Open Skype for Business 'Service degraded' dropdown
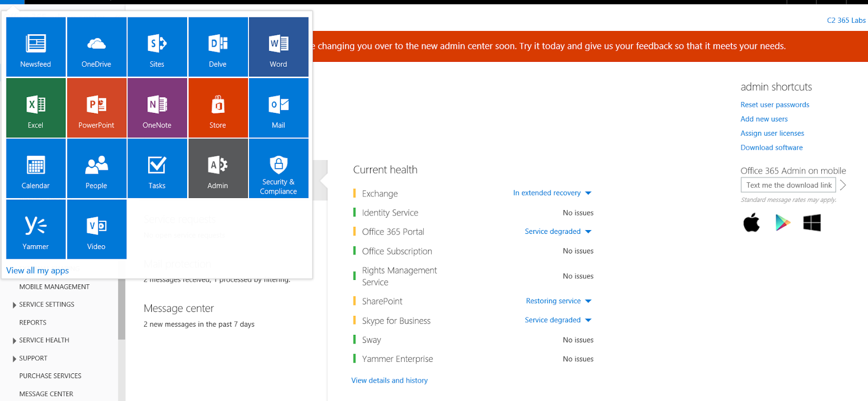This screenshot has width=868, height=401. (x=558, y=320)
